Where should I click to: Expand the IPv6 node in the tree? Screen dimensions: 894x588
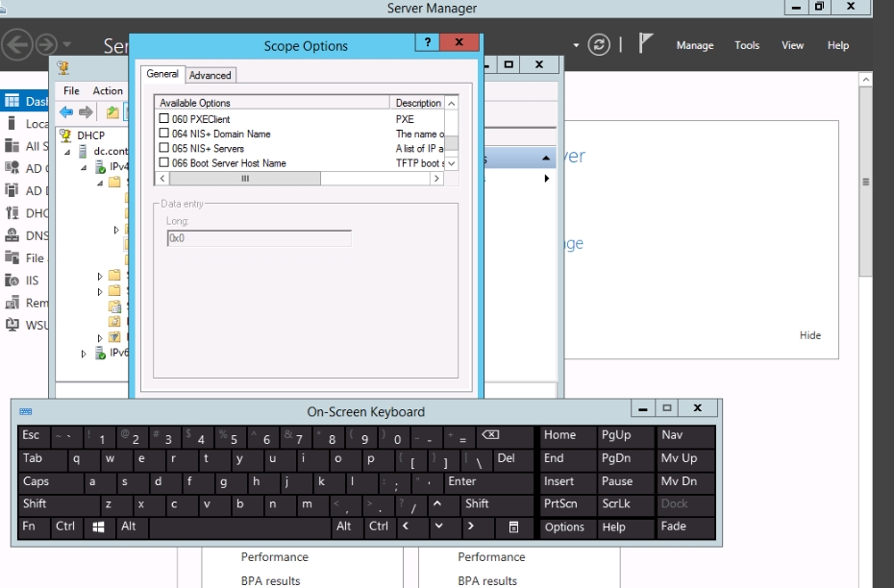84,354
